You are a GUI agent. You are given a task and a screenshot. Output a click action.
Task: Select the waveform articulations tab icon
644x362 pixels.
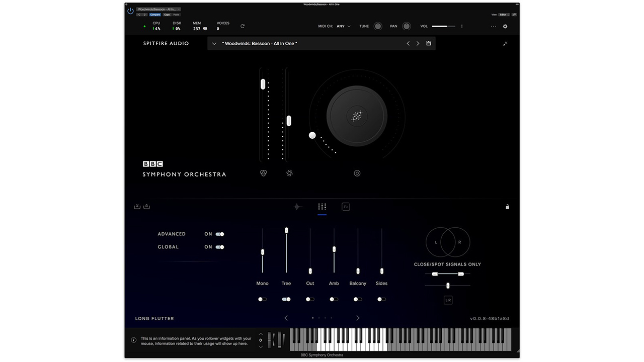(x=297, y=207)
